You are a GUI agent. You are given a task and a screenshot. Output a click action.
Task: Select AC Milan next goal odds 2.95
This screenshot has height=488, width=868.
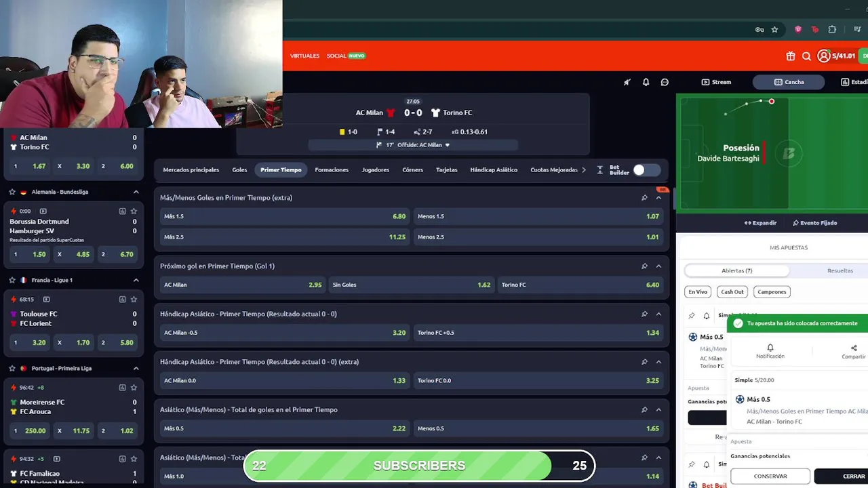243,285
